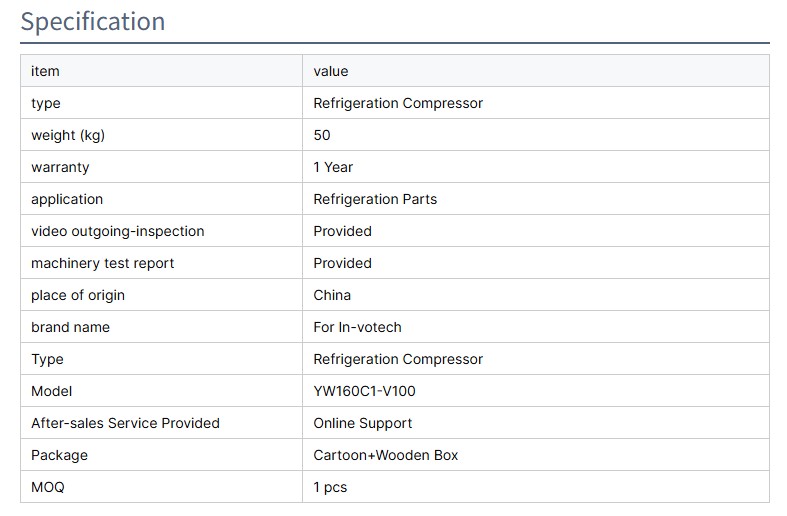Select the 'After-sales Service Provided' label
Screen dimensions: 787x516
click(x=125, y=423)
